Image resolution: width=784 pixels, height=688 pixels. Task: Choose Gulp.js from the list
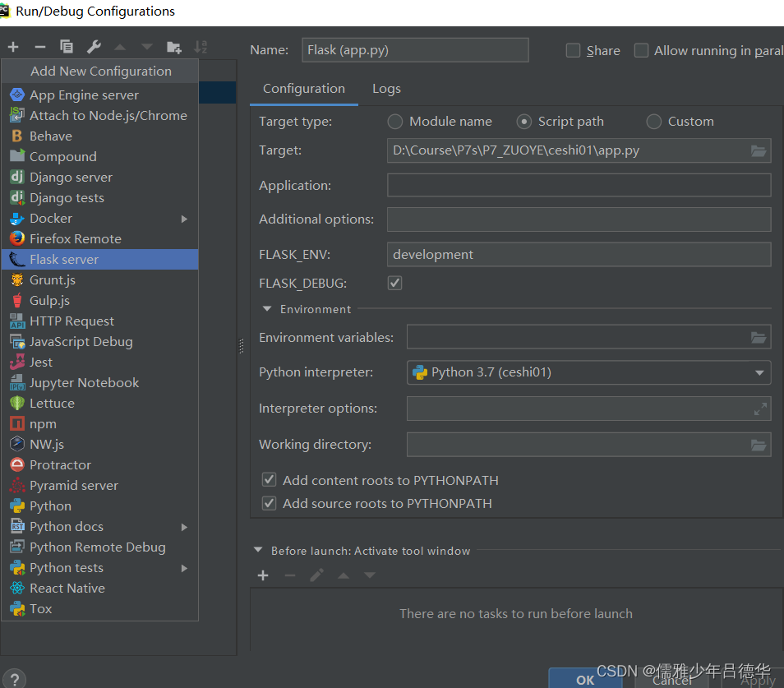pyautogui.click(x=100, y=301)
